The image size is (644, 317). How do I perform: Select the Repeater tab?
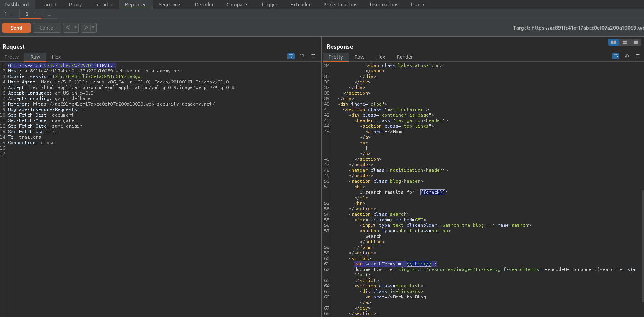tap(135, 5)
